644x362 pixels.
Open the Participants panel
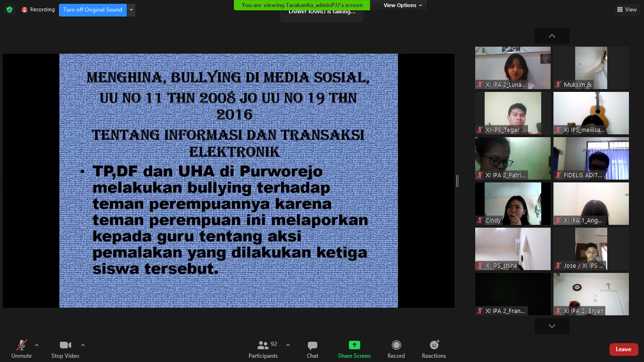[x=264, y=349]
